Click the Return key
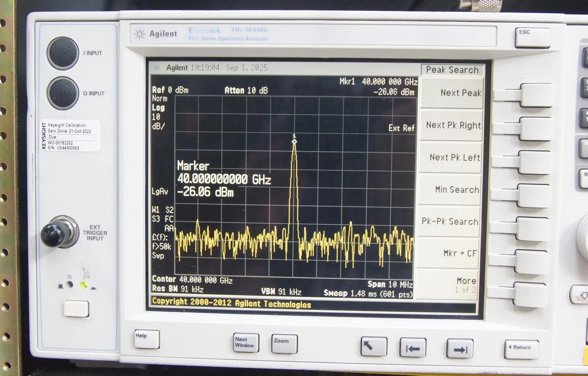 point(521,349)
